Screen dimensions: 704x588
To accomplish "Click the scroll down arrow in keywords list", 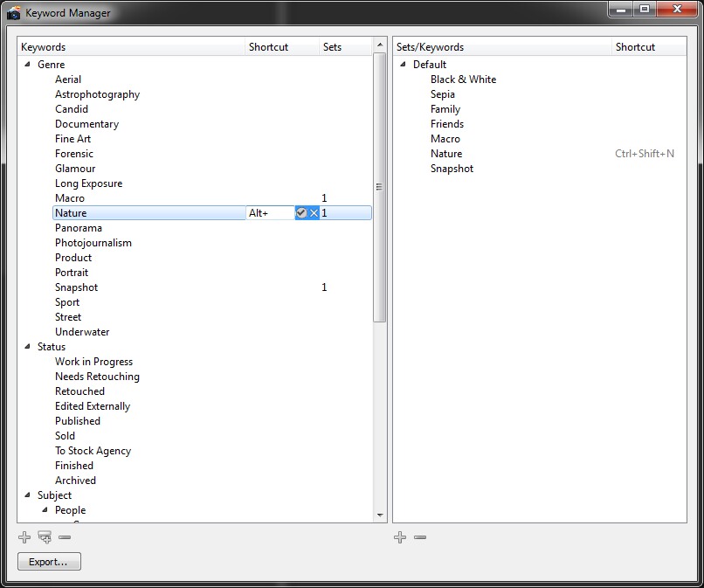I will pyautogui.click(x=380, y=515).
